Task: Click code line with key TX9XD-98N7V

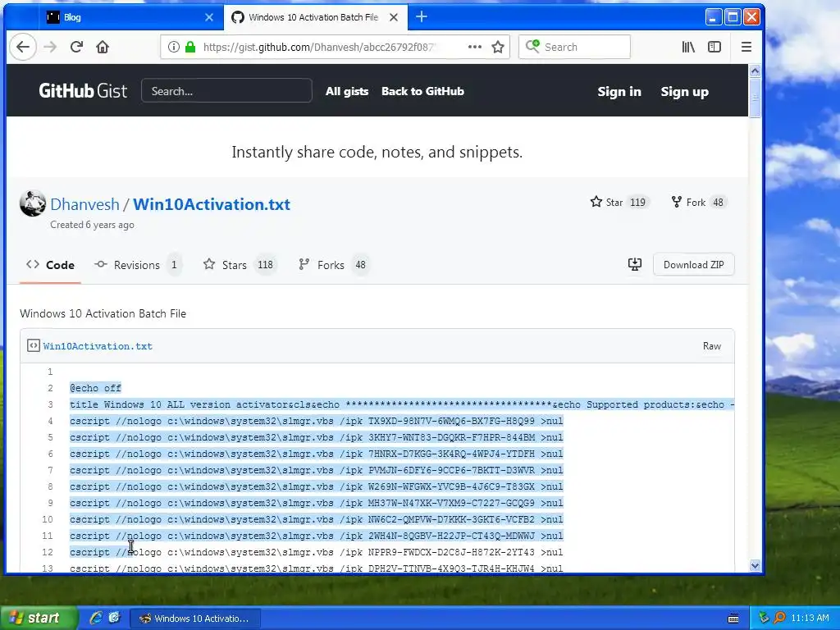Action: point(316,421)
